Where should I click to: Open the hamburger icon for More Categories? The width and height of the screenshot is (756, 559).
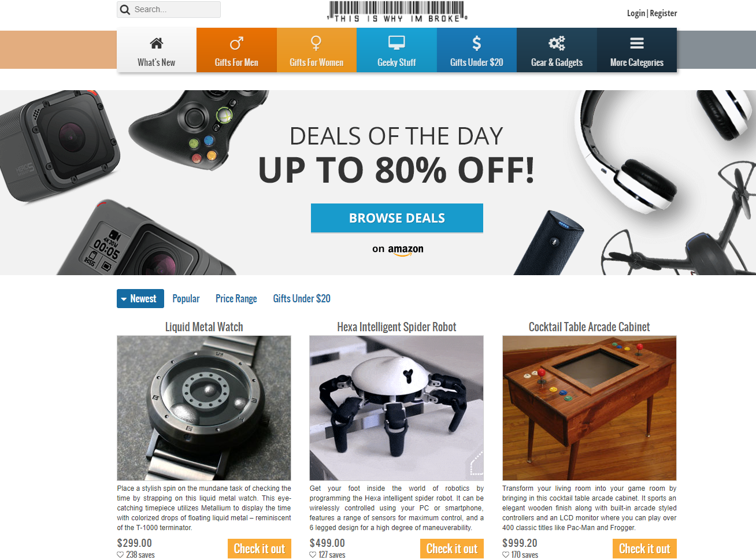(637, 43)
